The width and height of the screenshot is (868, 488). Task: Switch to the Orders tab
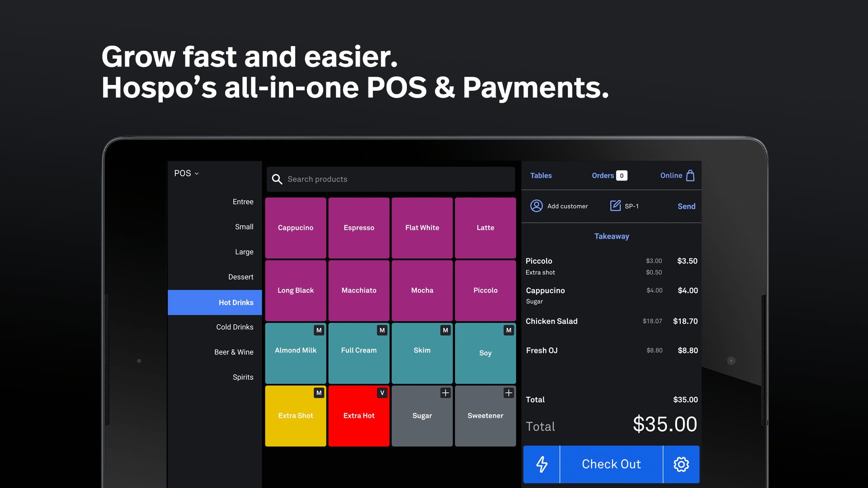[603, 176]
